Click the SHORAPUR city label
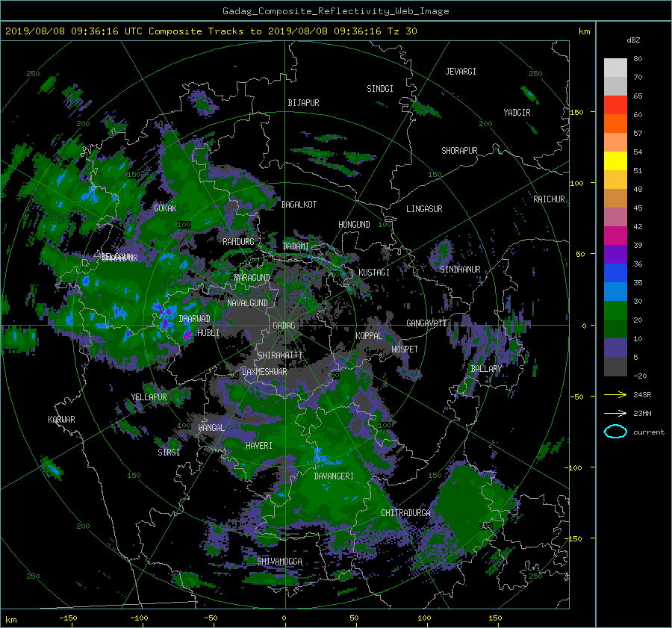 tap(459, 151)
